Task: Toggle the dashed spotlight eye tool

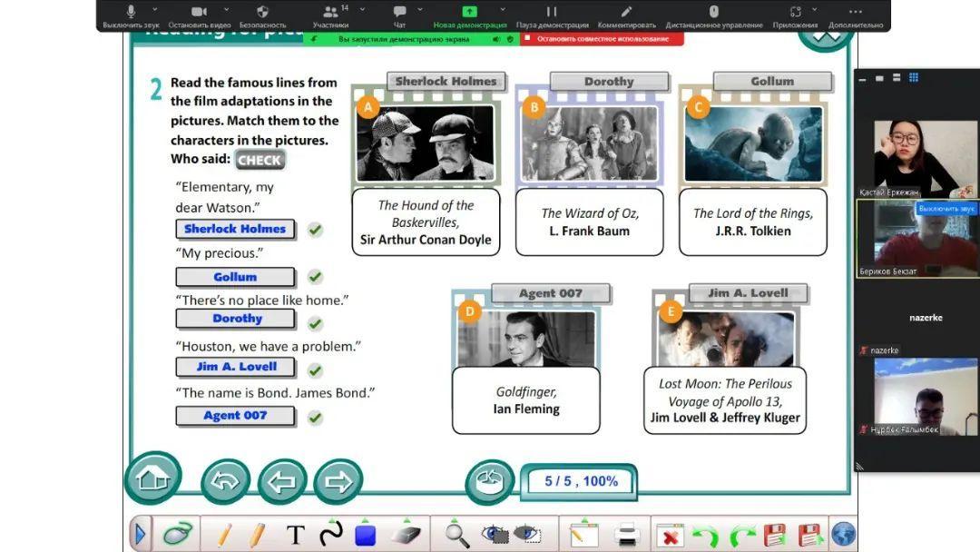Action: pyautogui.click(x=527, y=535)
